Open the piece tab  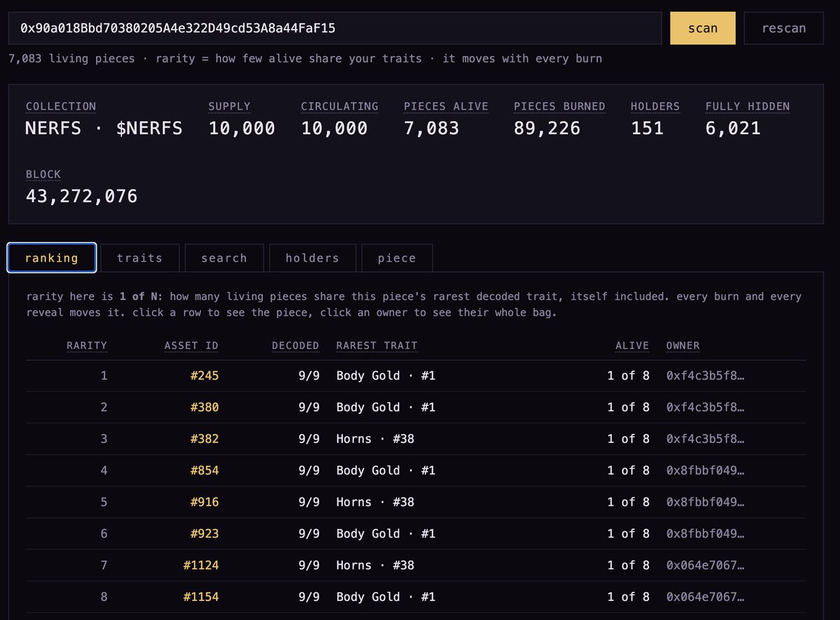point(397,258)
